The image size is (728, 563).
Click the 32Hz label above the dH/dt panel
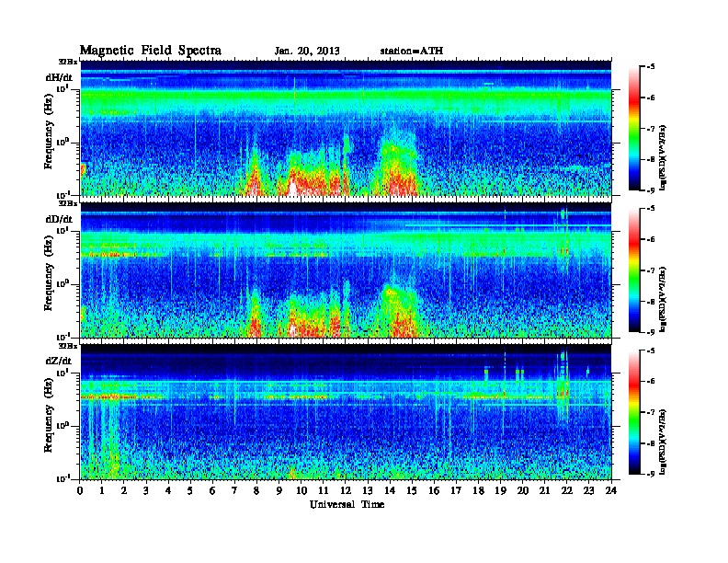pyautogui.click(x=68, y=62)
